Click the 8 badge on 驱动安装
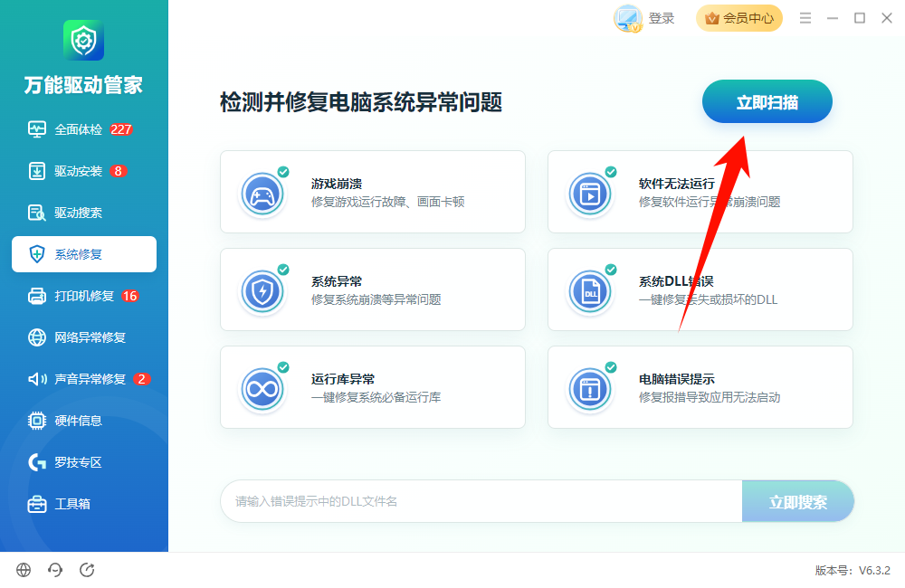Viewport: 905px width, 588px height. pos(119,171)
